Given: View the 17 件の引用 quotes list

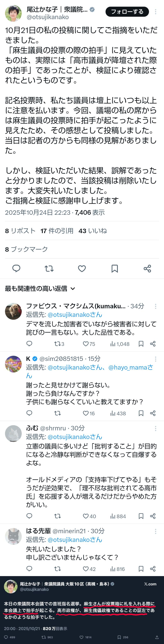Looking at the screenshot, I should click(57, 231).
